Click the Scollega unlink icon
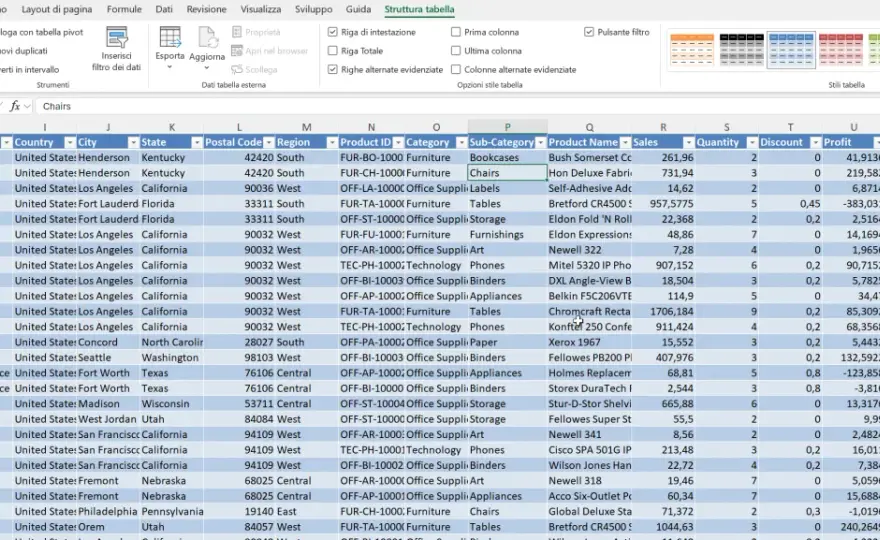Viewport: 880px width, 540px height. pyautogui.click(x=237, y=70)
